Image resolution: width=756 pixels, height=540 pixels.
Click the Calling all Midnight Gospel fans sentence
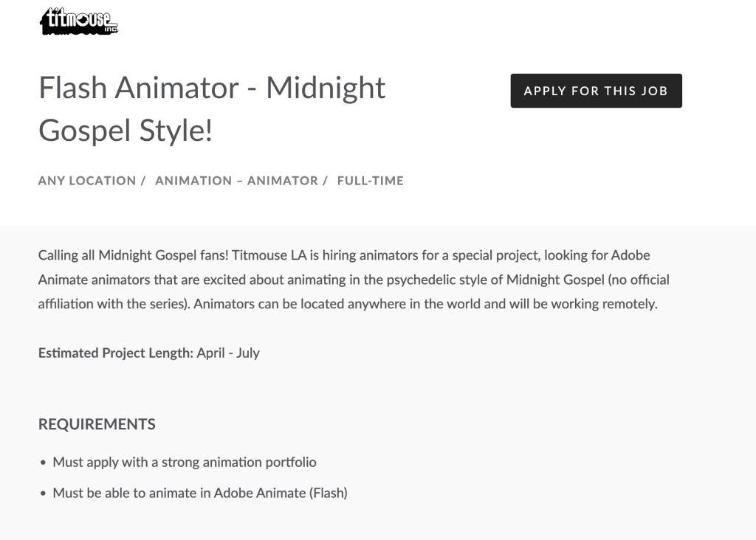(x=134, y=255)
